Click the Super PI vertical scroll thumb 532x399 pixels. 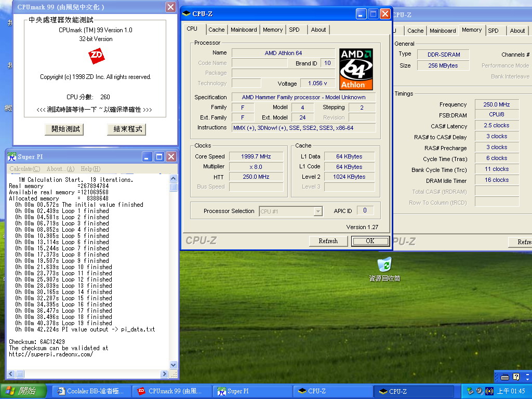point(174,187)
